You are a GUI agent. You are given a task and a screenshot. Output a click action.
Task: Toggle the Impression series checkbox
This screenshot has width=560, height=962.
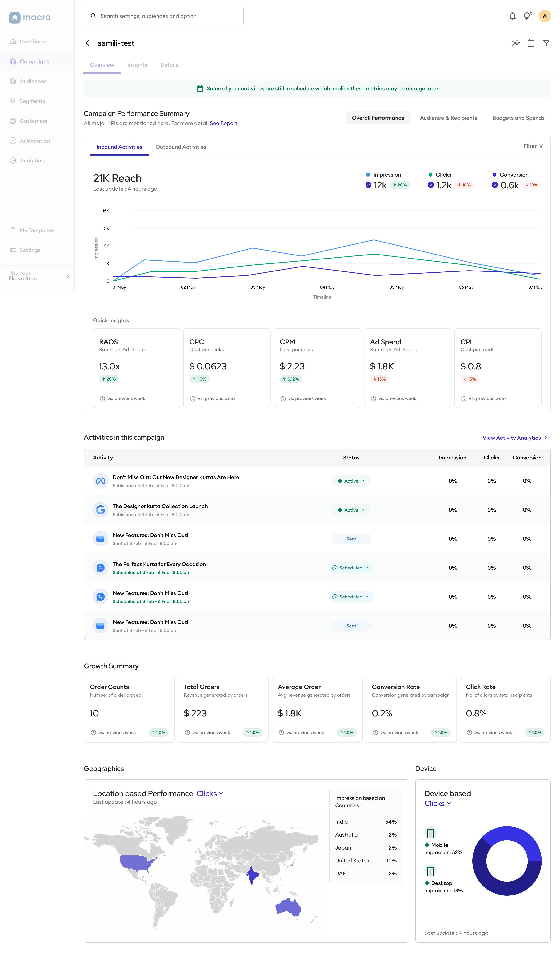coord(368,185)
